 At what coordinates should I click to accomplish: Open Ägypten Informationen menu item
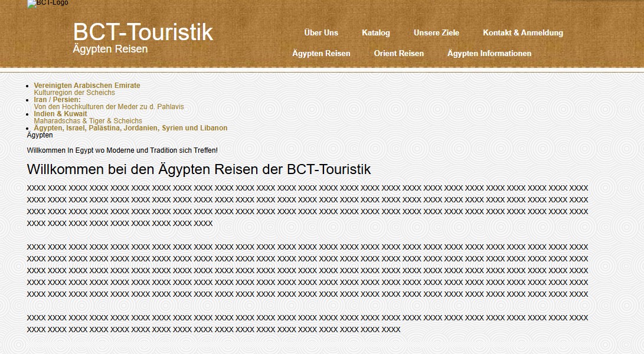[x=489, y=54]
